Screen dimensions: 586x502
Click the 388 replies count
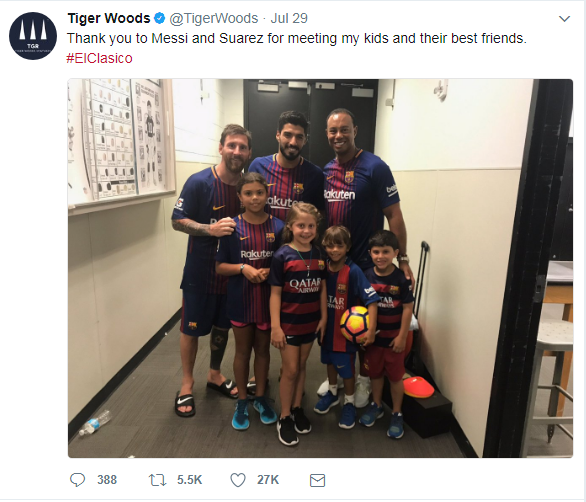(x=107, y=480)
